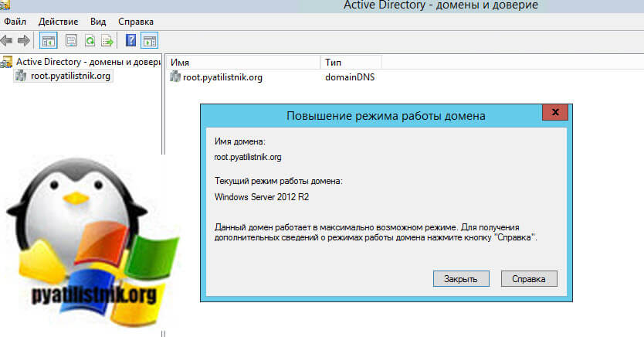Sort by the Имя column header
The image size is (644, 337).
pos(243,63)
